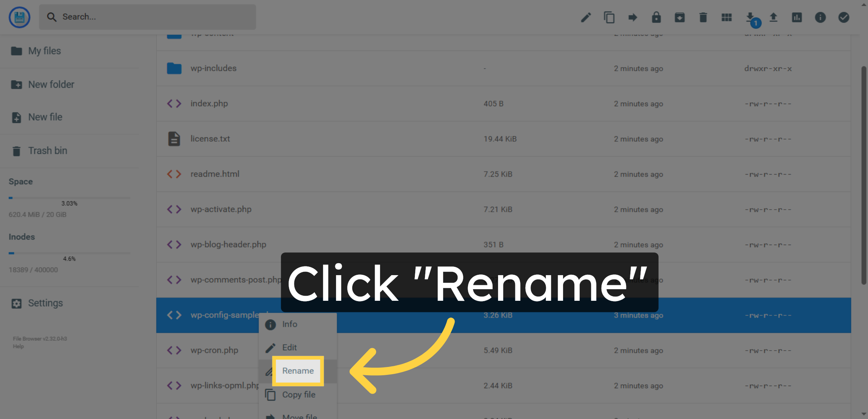Image resolution: width=868 pixels, height=419 pixels.
Task: Click the Copy files toolbar icon
Action: pos(609,17)
